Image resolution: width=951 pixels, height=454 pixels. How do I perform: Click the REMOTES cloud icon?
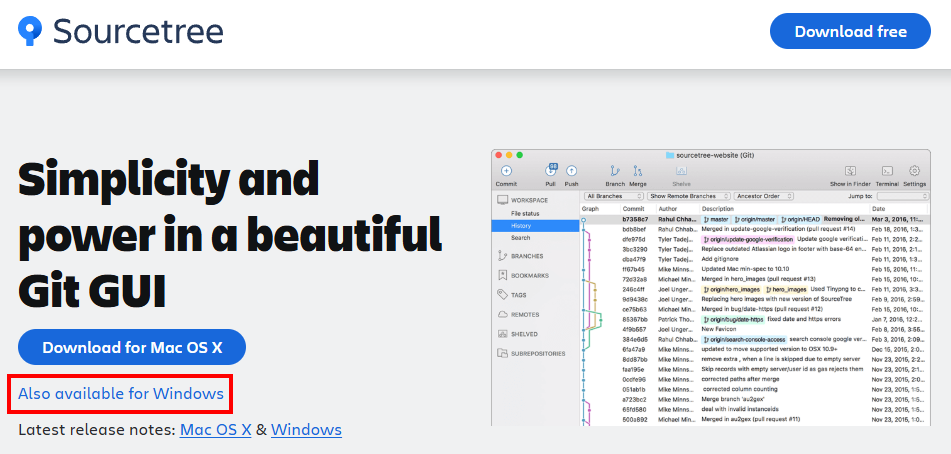(502, 315)
